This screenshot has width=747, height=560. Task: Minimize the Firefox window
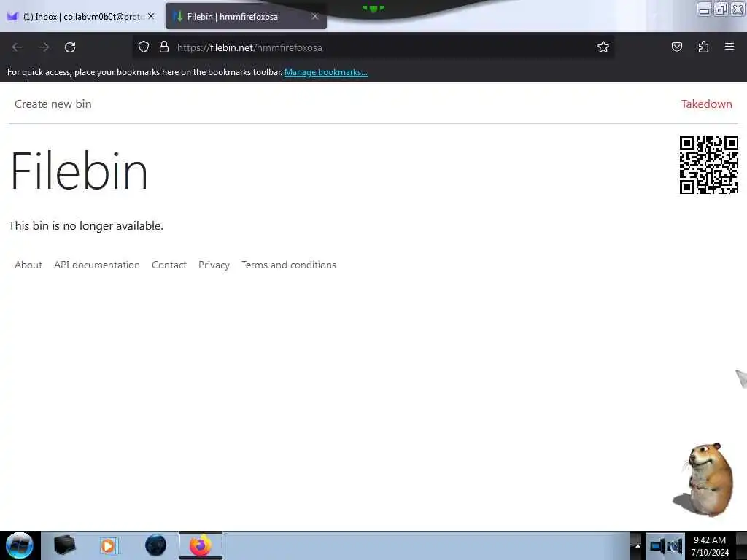(704, 9)
